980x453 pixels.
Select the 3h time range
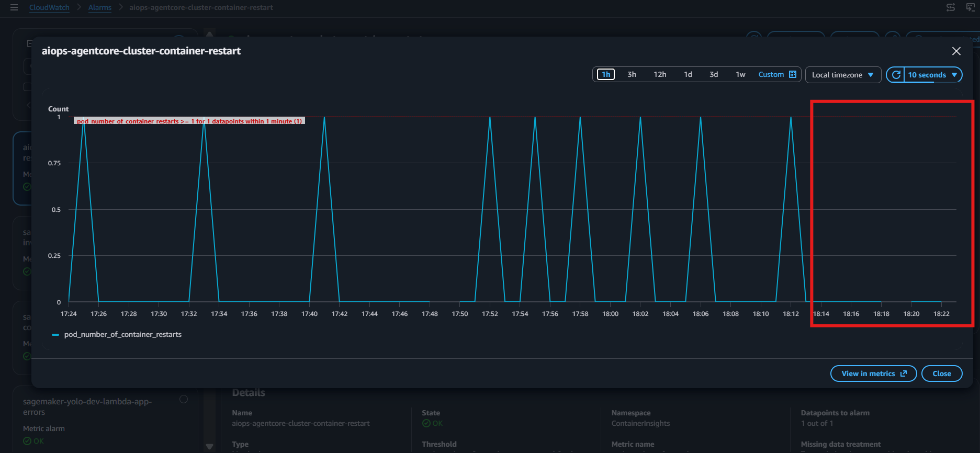[x=632, y=74]
